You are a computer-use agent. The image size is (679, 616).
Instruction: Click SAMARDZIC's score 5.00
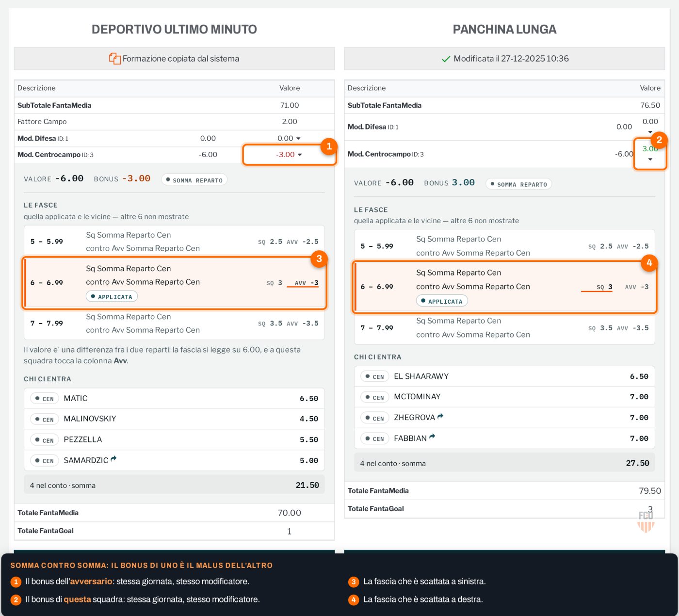309,461
